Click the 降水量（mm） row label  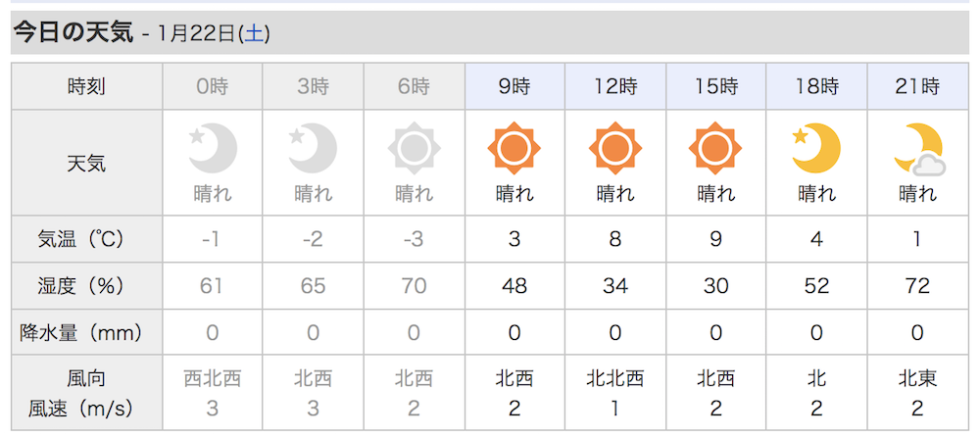[87, 332]
